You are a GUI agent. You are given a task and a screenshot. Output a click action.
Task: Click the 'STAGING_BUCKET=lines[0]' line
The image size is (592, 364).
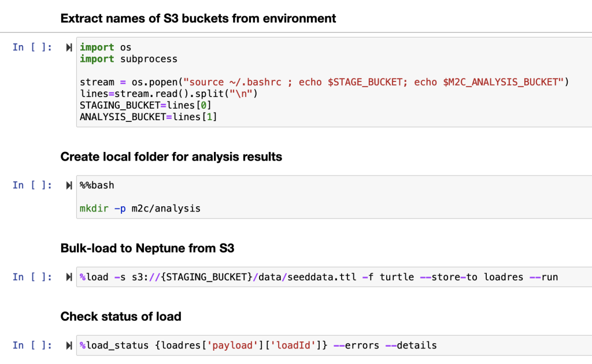pos(145,105)
